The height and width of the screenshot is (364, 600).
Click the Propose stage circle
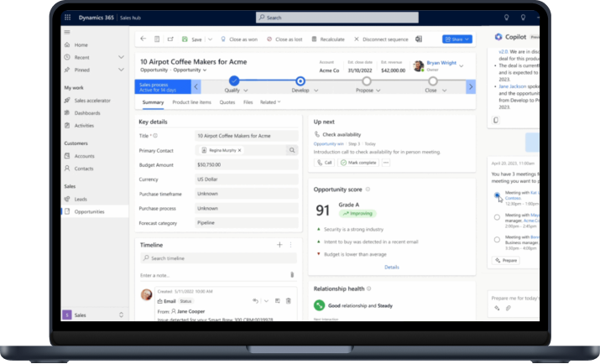tap(367, 81)
